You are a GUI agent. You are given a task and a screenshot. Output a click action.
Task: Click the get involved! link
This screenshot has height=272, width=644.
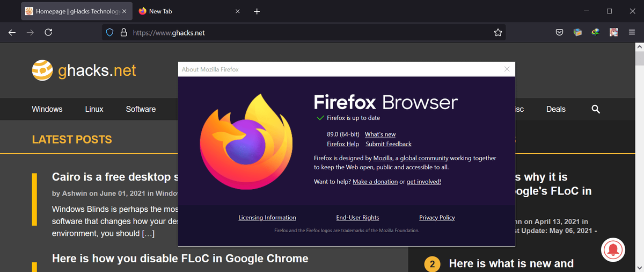[424, 182]
